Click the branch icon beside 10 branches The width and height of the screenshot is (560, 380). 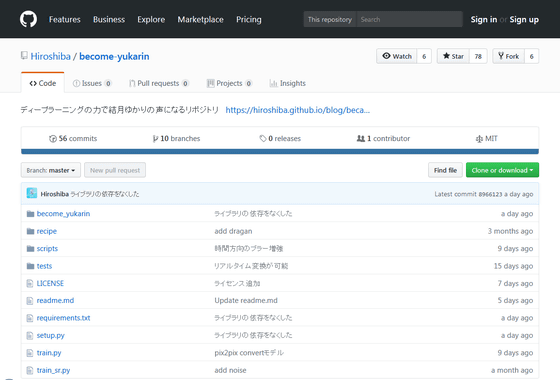tap(155, 139)
